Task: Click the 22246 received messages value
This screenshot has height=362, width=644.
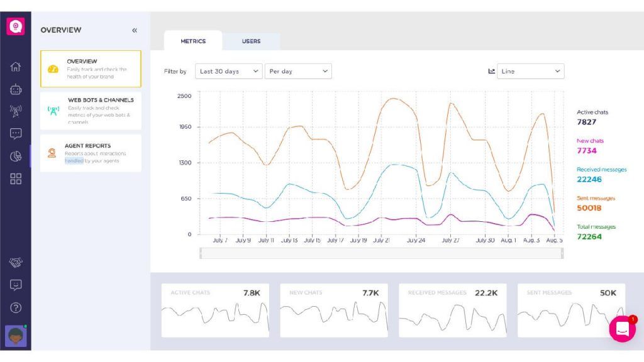Action: pyautogui.click(x=589, y=180)
